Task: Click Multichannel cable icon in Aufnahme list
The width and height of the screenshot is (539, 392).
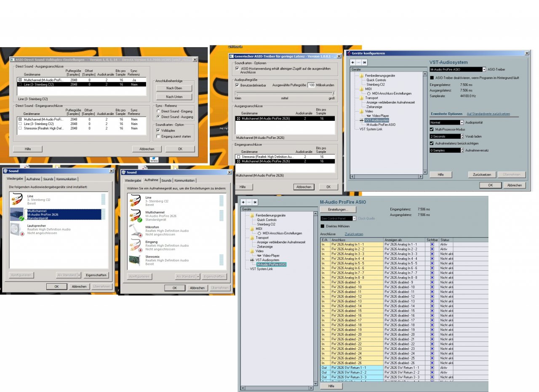Action: (136, 216)
